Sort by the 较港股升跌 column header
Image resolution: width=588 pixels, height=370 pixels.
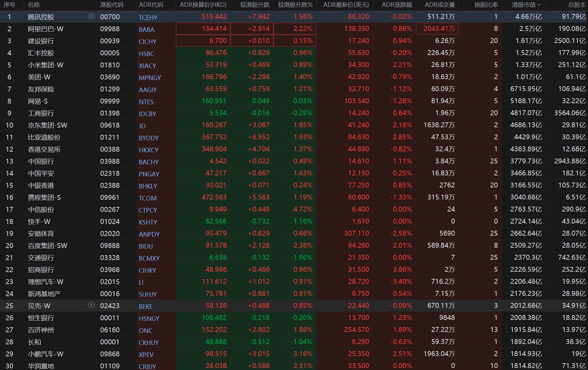point(255,5)
